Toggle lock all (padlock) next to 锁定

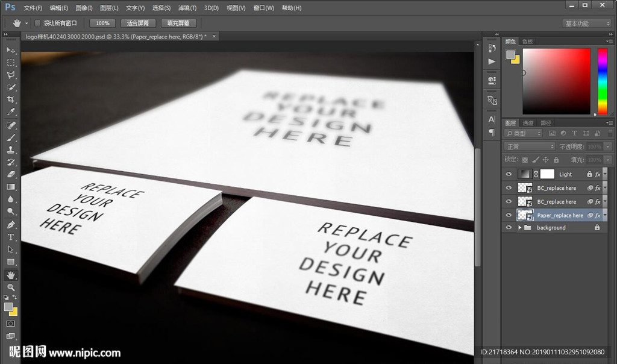(556, 160)
